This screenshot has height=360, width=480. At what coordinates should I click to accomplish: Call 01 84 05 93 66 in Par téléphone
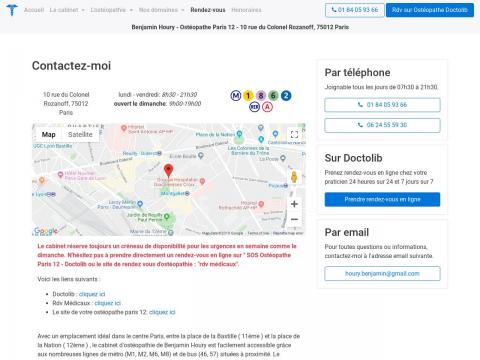(382, 105)
